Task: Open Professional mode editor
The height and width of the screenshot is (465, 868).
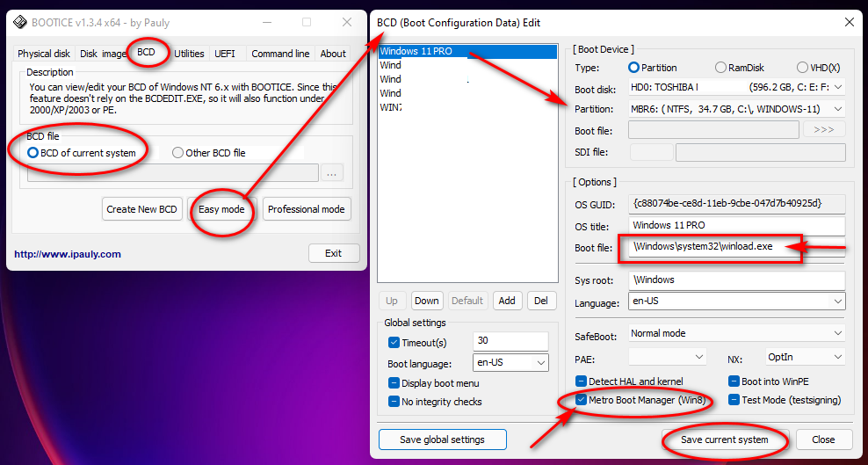Action: 306,209
